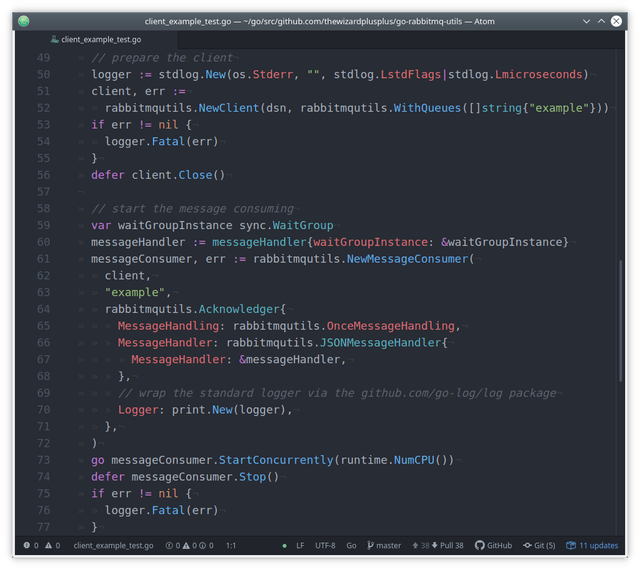Click the green status dot indicator
Image resolution: width=640 pixels, height=570 pixels.
tap(284, 546)
